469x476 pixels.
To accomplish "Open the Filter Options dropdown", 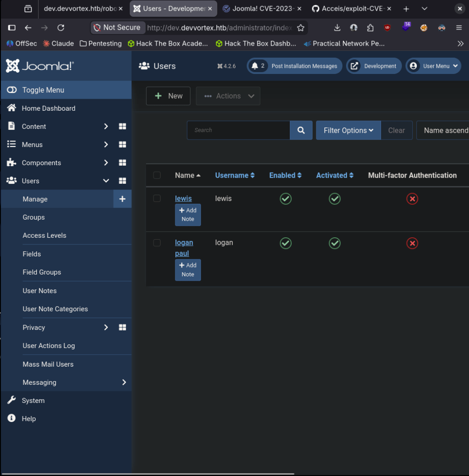I will (x=348, y=130).
